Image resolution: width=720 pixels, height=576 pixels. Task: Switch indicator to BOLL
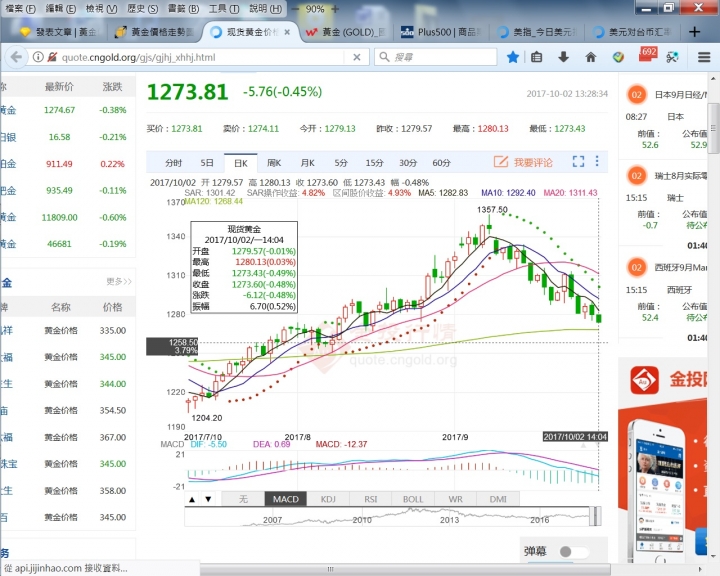coord(413,499)
